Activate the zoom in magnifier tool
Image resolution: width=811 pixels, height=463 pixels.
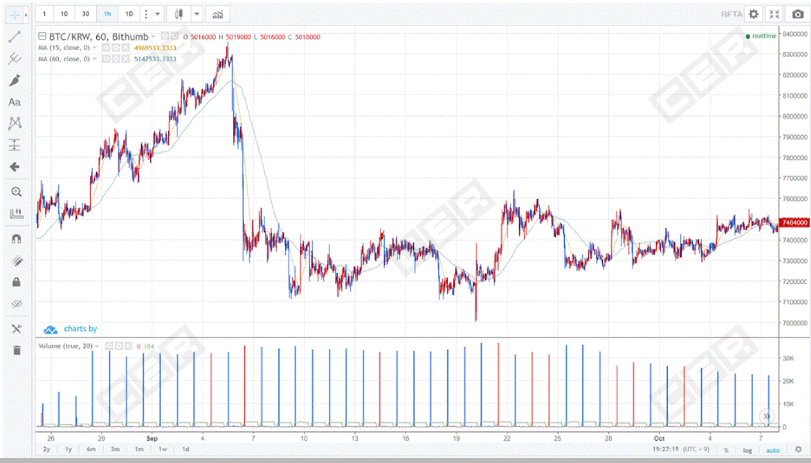pos(15,191)
